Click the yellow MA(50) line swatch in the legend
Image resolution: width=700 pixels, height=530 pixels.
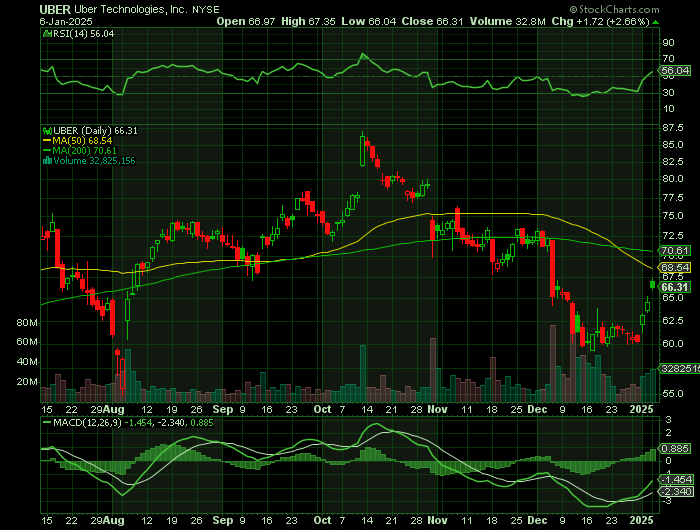(x=47, y=141)
